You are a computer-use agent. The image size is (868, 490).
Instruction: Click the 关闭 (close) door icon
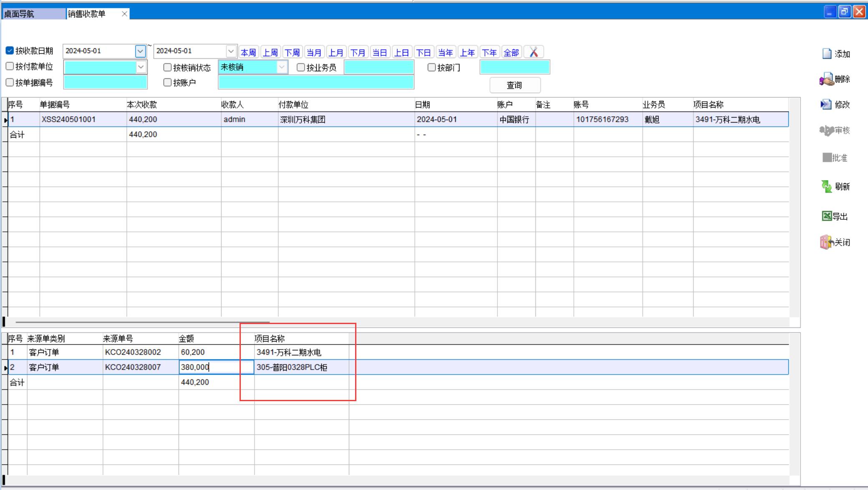825,242
